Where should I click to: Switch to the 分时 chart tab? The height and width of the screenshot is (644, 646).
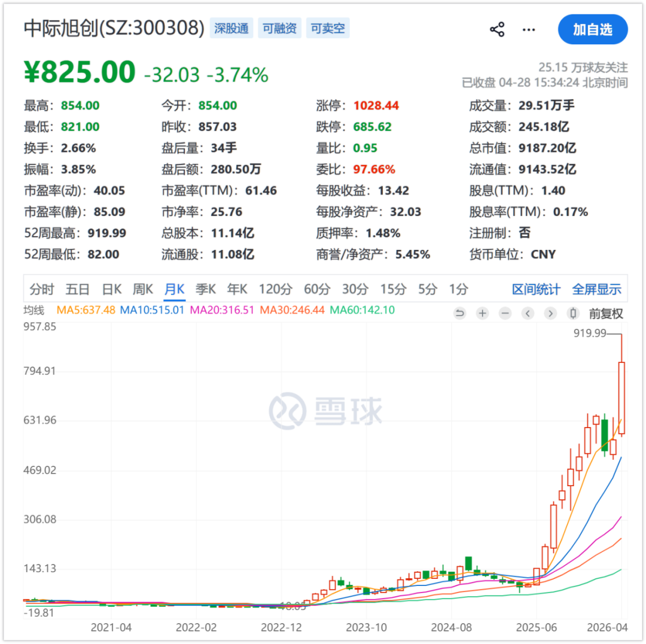[42, 289]
